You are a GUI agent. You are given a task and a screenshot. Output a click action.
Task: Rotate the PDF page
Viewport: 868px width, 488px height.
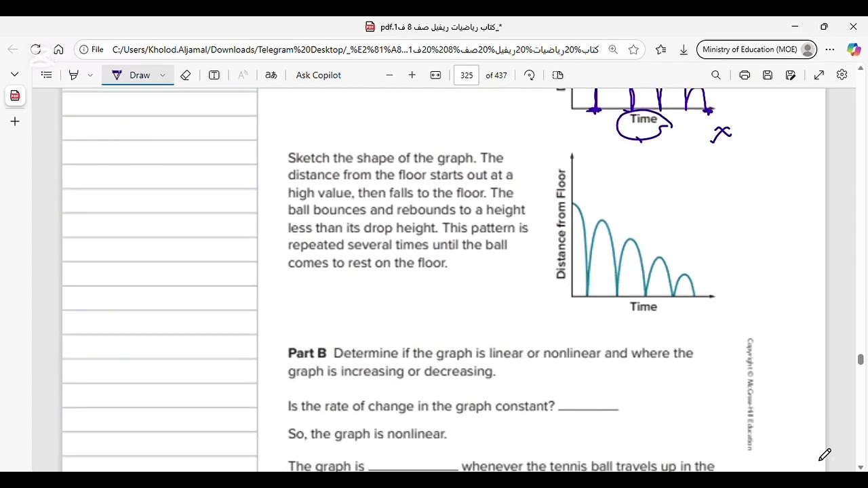[530, 75]
